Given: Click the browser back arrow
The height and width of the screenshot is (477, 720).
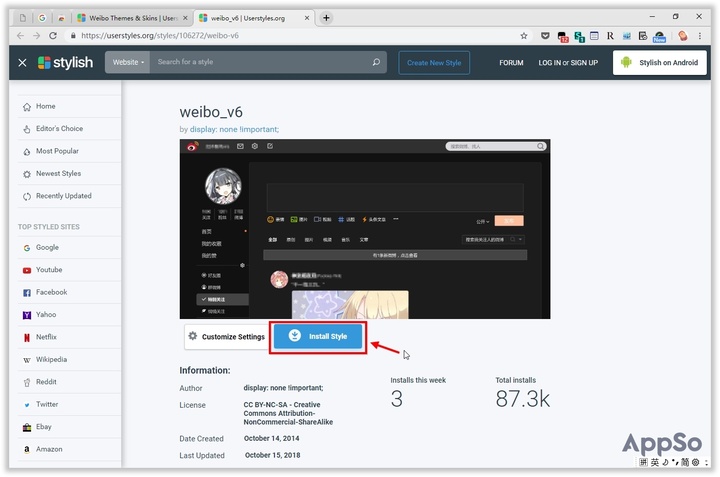Looking at the screenshot, I should (20, 36).
